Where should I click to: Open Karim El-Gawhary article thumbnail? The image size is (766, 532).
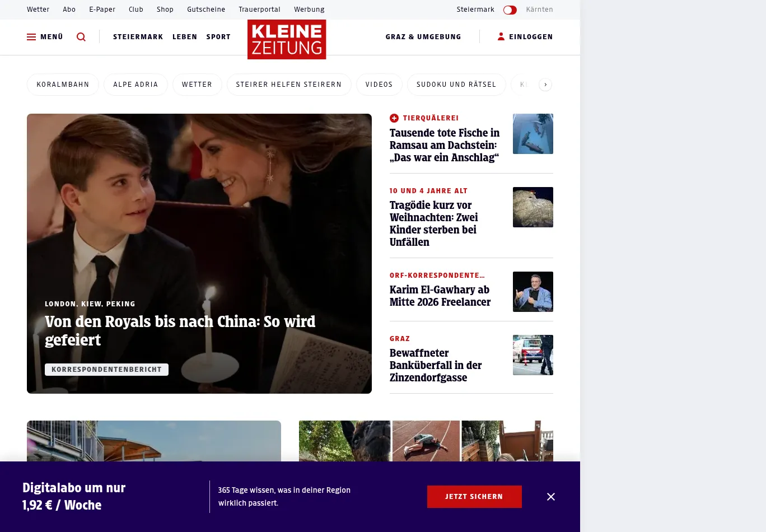(533, 292)
